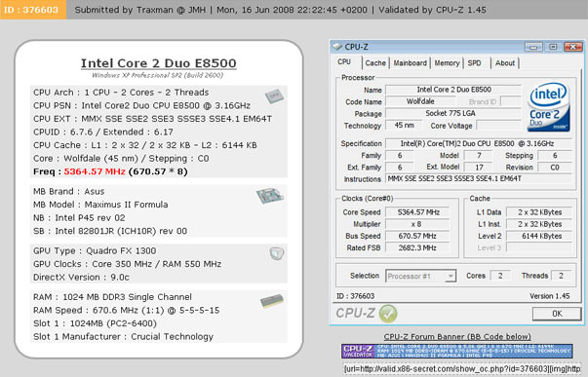Close the CPU-Z window

(572, 47)
